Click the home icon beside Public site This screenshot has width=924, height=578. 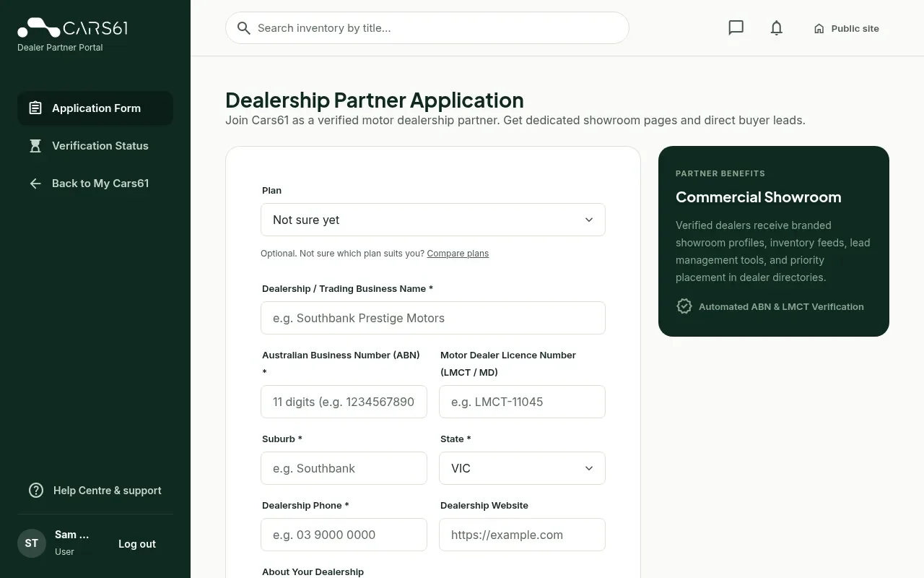(x=819, y=29)
